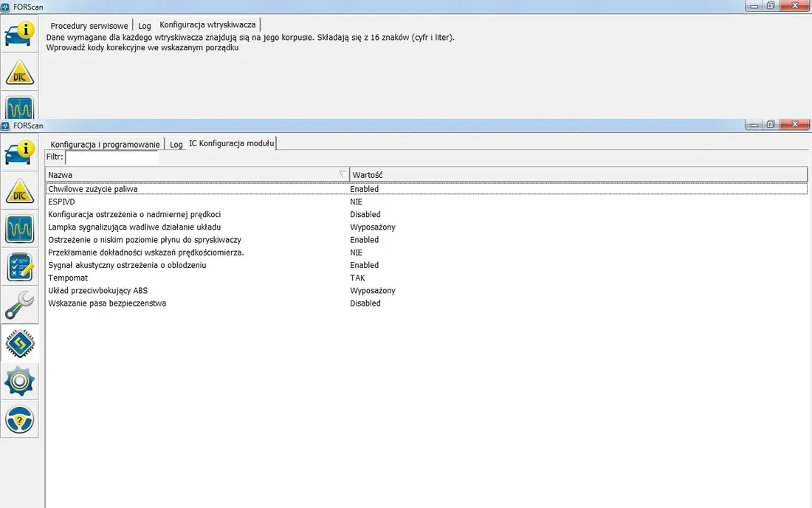812x508 pixels.
Task: Select ESPIVD row
Action: tap(427, 202)
